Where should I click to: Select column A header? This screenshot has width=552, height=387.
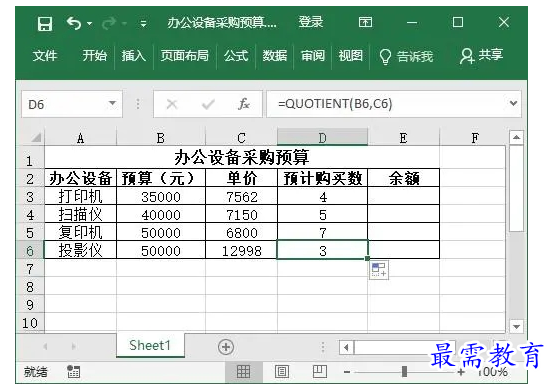(x=81, y=138)
